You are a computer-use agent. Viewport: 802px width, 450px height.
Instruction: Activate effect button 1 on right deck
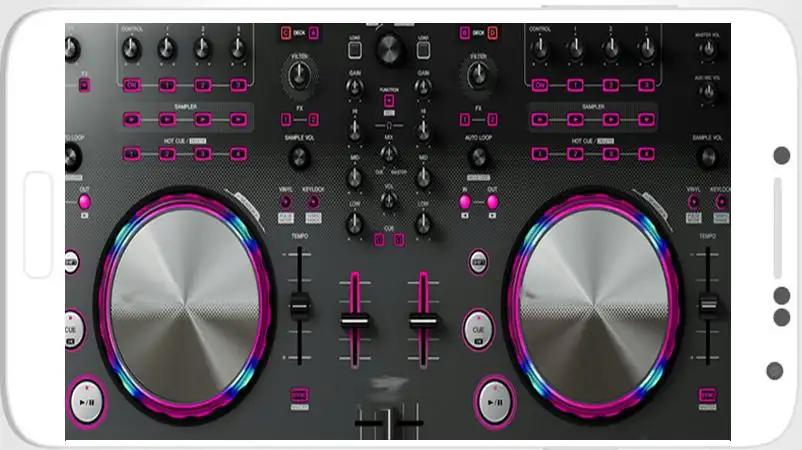575,85
